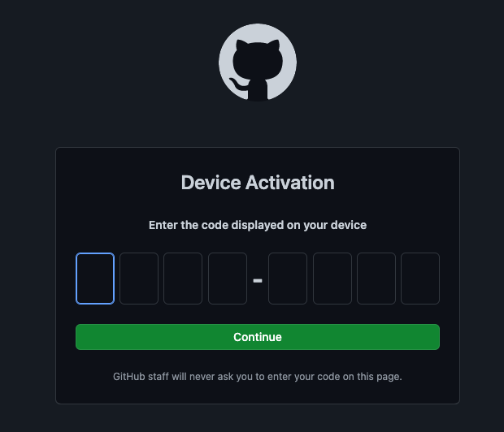Image resolution: width=504 pixels, height=432 pixels.
Task: Click the third code character box
Action: pyautogui.click(x=183, y=279)
